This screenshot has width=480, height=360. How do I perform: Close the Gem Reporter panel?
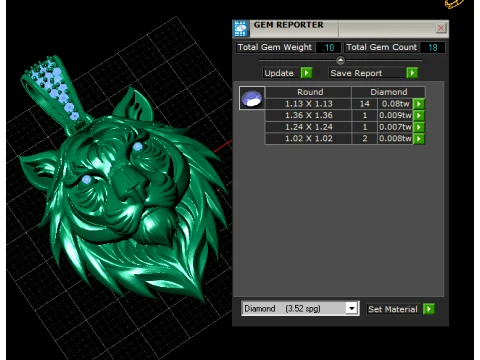[441, 28]
